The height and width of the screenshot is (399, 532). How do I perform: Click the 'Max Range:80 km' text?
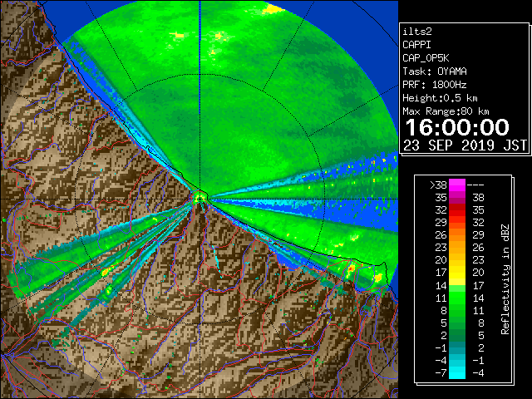point(446,111)
